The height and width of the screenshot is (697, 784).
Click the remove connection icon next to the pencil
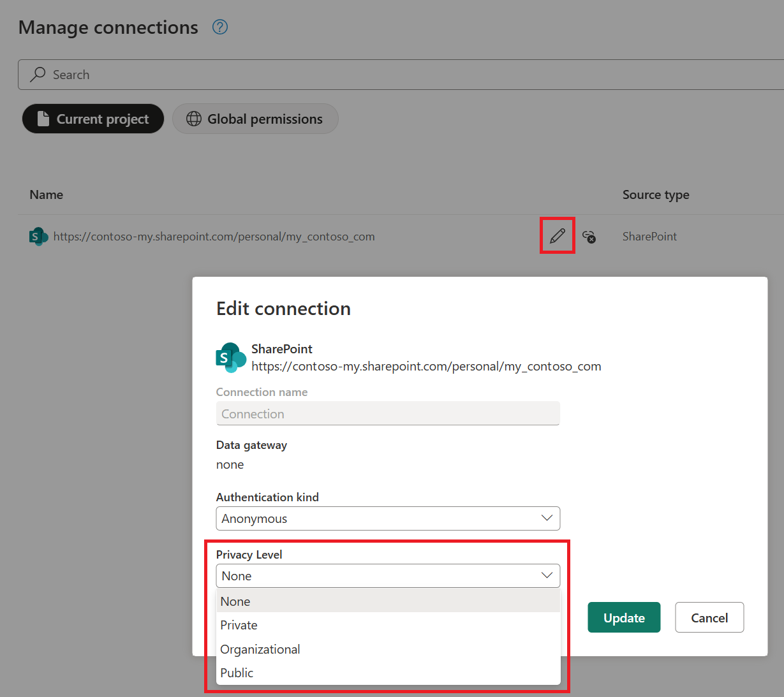tap(589, 237)
